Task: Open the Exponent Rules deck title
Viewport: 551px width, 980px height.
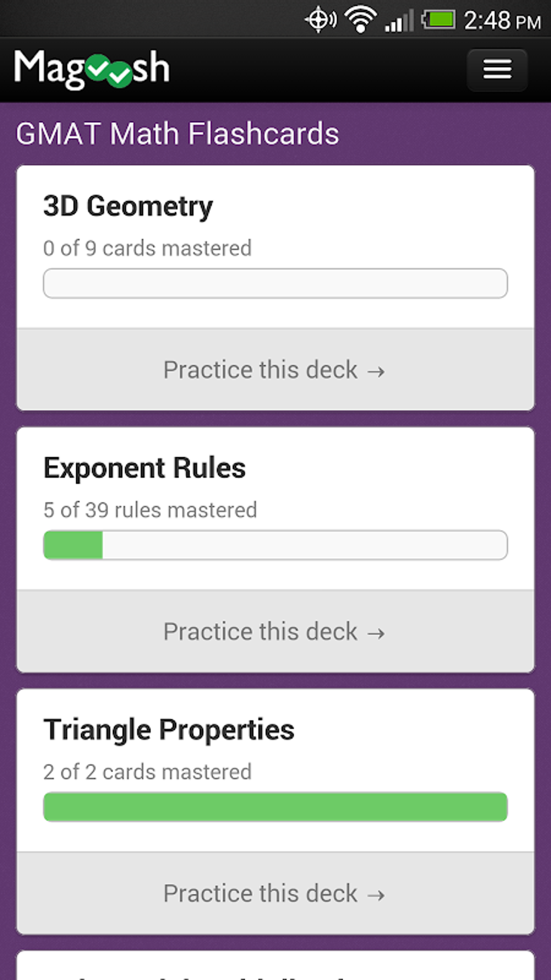Action: [x=144, y=468]
